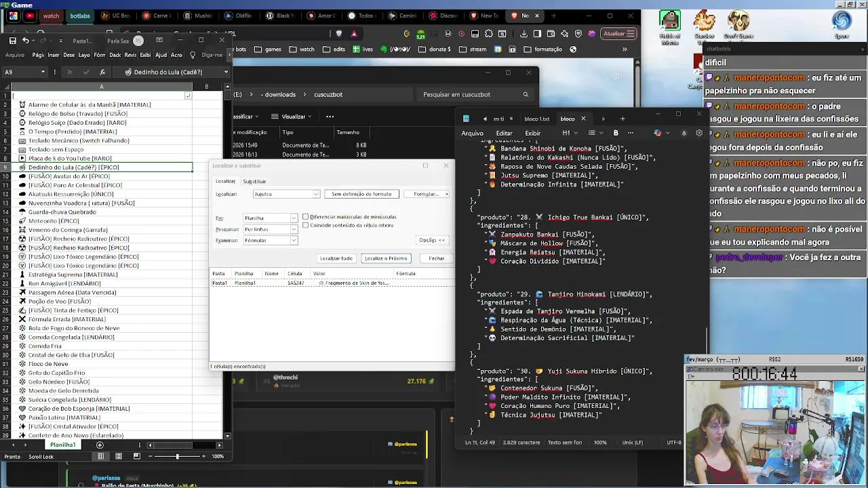Expand the Excel Name Box dropdown

43,72
